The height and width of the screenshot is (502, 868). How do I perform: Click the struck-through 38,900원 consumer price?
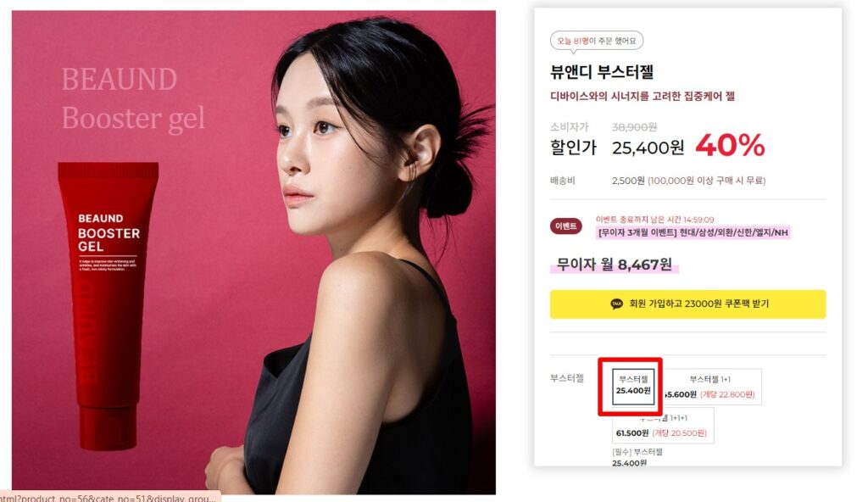tap(634, 127)
